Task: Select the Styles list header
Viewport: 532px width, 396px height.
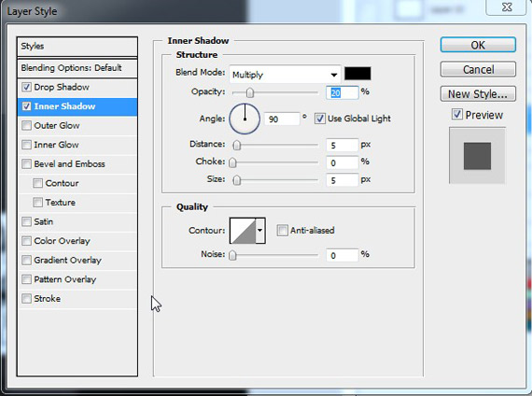Action: pyautogui.click(x=77, y=47)
